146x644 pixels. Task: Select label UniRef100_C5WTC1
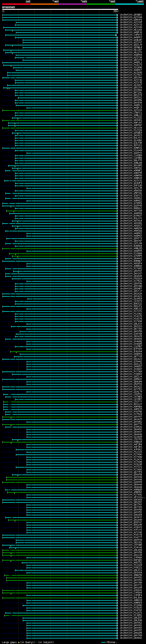click(x=131, y=113)
